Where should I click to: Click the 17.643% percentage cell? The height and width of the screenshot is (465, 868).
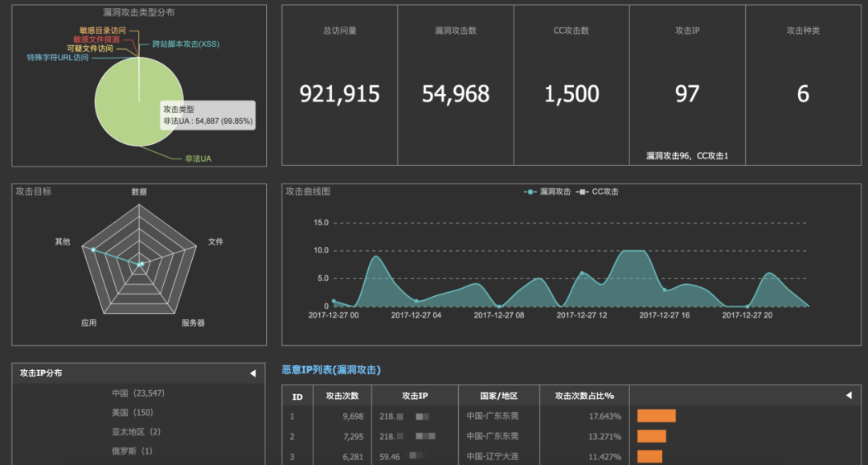(604, 416)
